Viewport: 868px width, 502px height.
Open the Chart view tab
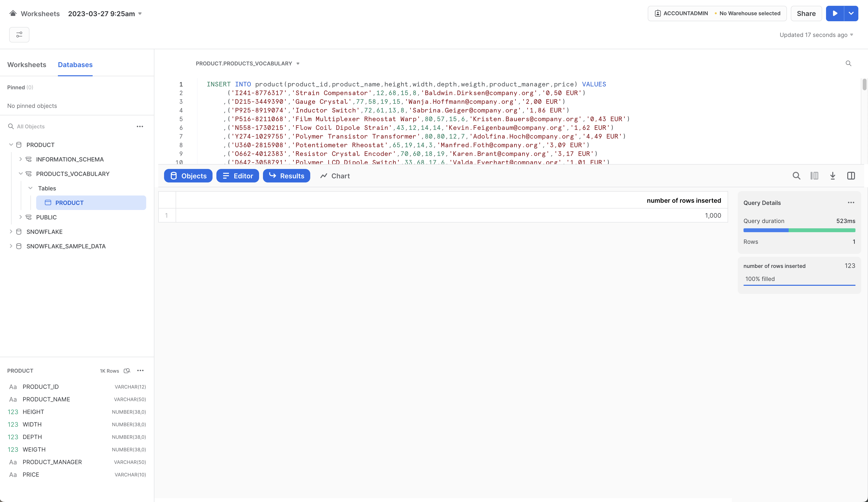point(335,176)
